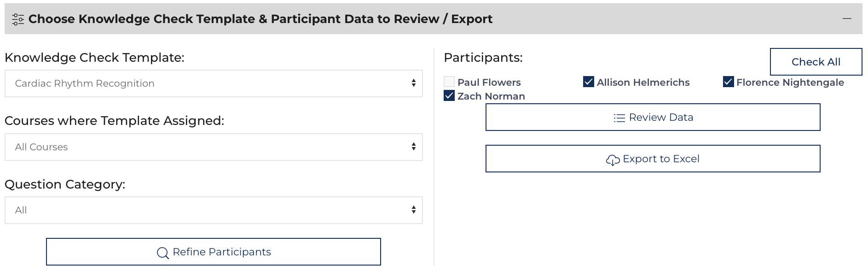Click the Review Data button
The image size is (868, 272).
653,117
